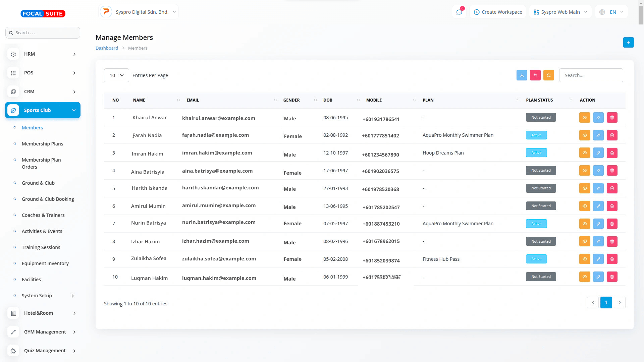Click the blue export download icon
The image size is (644, 362).
pos(522,75)
